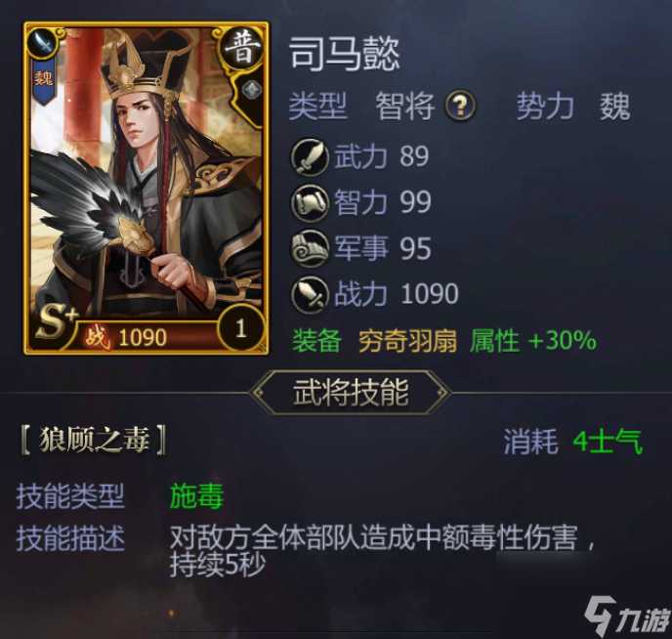Click the 司马懿 hero portrait card

click(x=147, y=189)
